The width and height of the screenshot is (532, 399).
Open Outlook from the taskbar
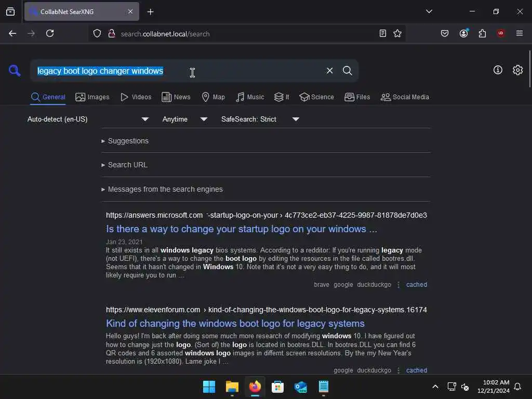tap(301, 387)
